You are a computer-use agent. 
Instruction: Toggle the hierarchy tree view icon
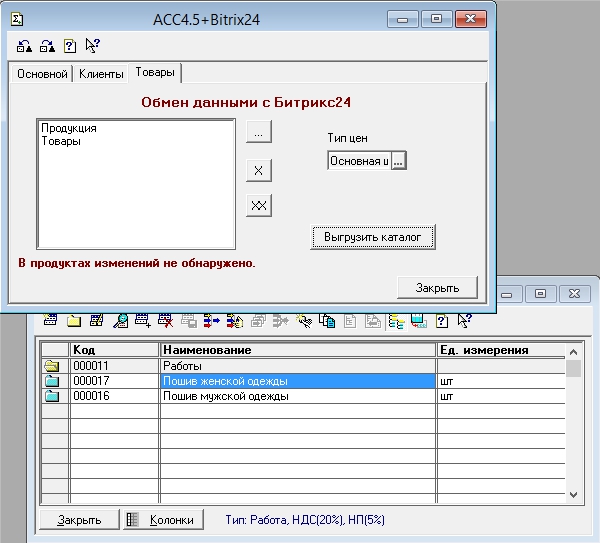(396, 321)
